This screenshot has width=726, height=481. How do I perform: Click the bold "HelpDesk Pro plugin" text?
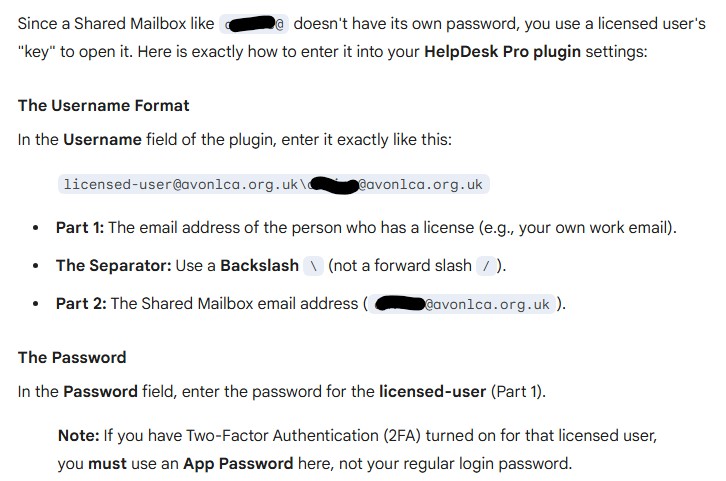[x=504, y=51]
